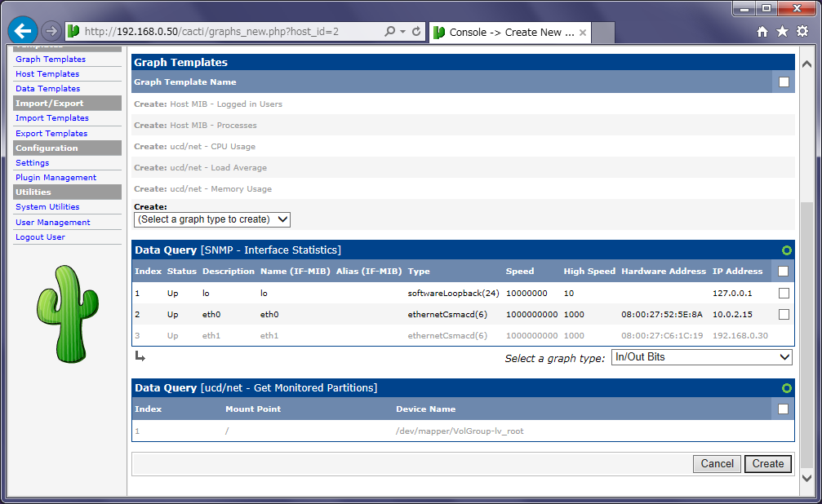Open the 'Select a graph type to create' dropdown
Image resolution: width=822 pixels, height=504 pixels.
pos(212,219)
